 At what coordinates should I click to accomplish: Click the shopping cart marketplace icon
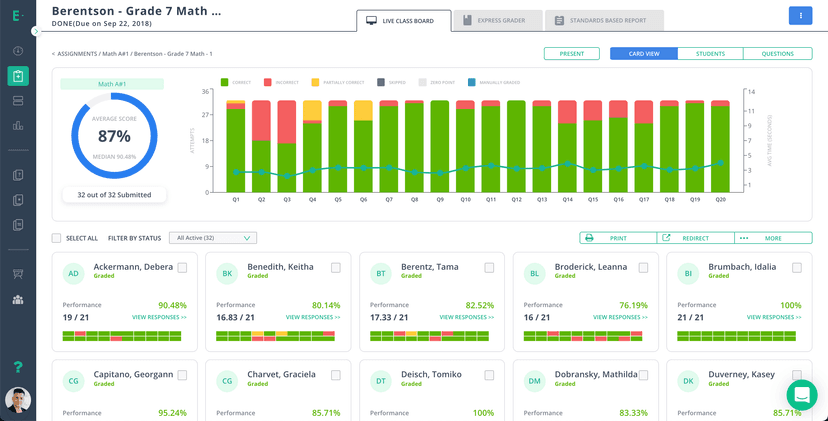point(18,274)
